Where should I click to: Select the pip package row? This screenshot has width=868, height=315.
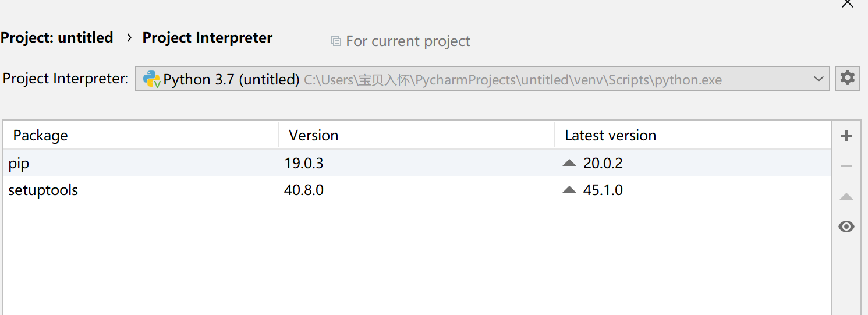[417, 163]
